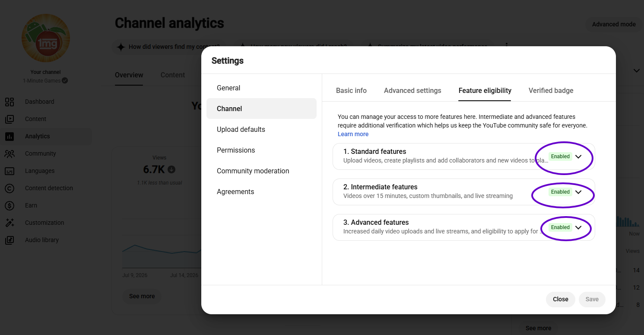The height and width of the screenshot is (335, 644).
Task: Open the Audio library music icon
Action: 10,240
